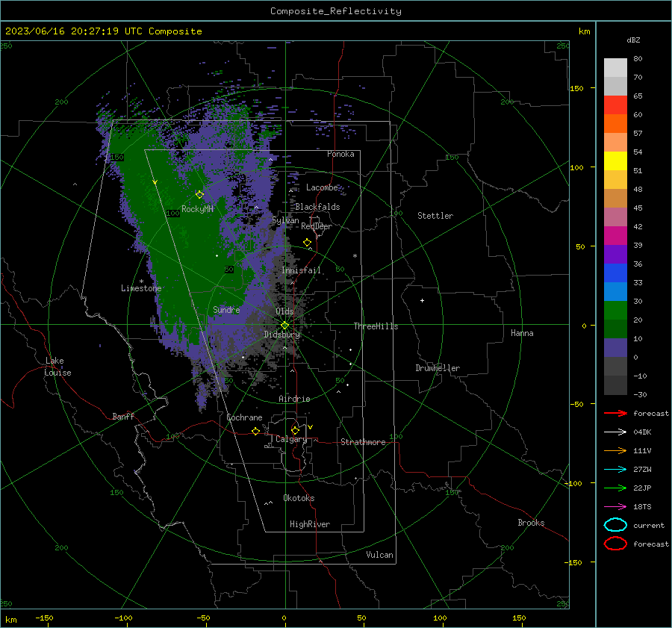Click the white plus marker east of ThreeHills
The height and width of the screenshot is (628, 672).
(422, 300)
